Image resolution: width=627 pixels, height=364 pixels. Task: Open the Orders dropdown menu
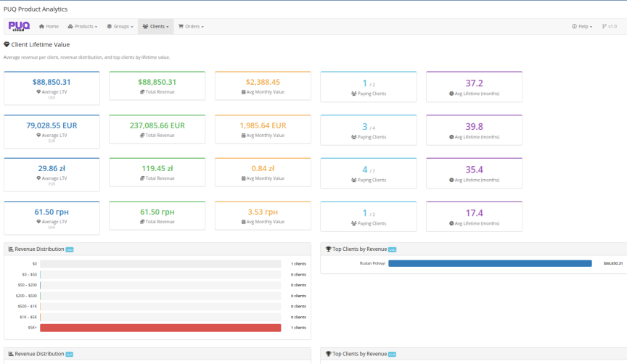tap(191, 26)
